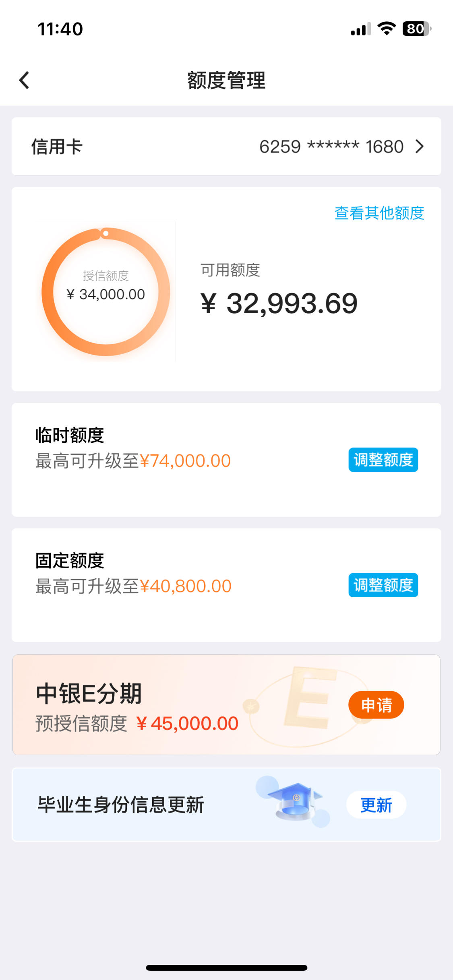Open the 中银E分期 banner title
The image size is (453, 980).
(x=89, y=693)
